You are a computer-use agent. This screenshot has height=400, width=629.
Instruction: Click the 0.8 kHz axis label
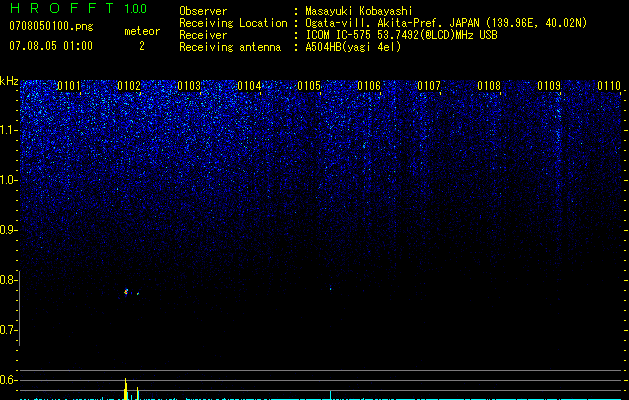click(9, 280)
